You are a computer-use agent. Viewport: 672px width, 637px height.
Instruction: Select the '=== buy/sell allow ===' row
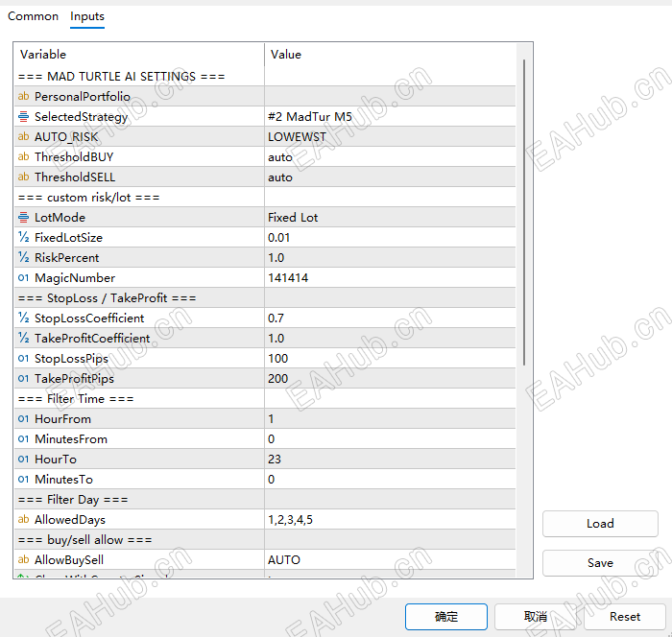click(265, 539)
